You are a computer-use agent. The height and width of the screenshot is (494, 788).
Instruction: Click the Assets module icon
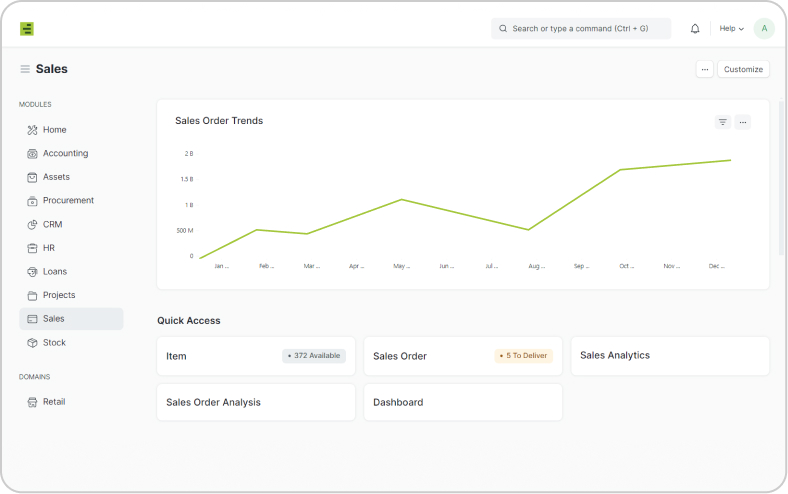32,177
